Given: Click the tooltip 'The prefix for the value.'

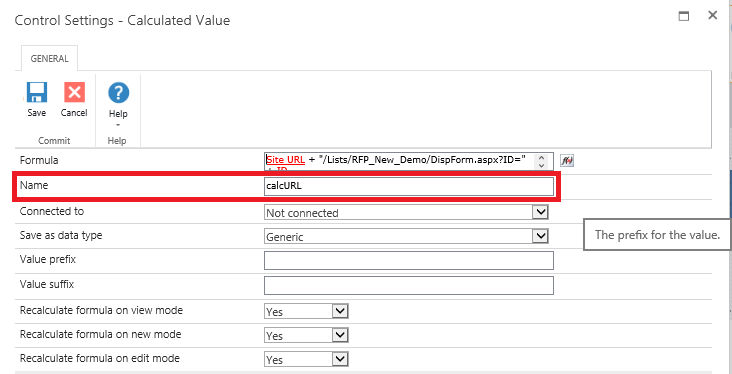Looking at the screenshot, I should click(x=657, y=235).
